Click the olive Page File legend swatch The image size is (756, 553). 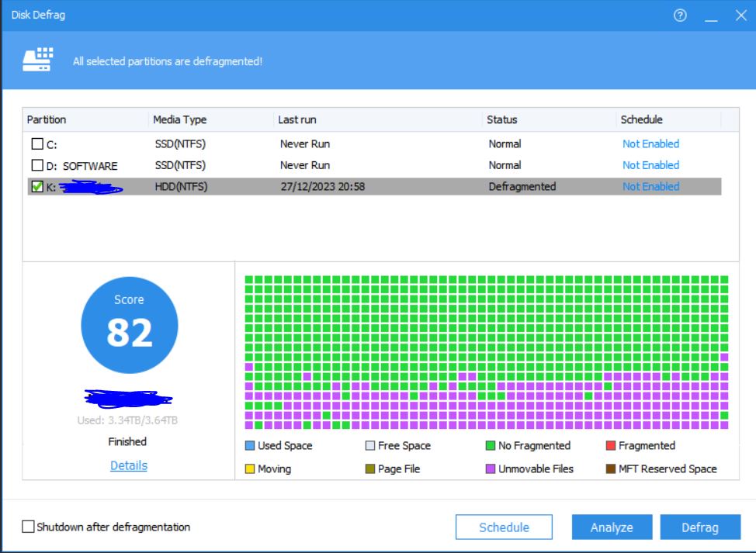[x=369, y=468]
